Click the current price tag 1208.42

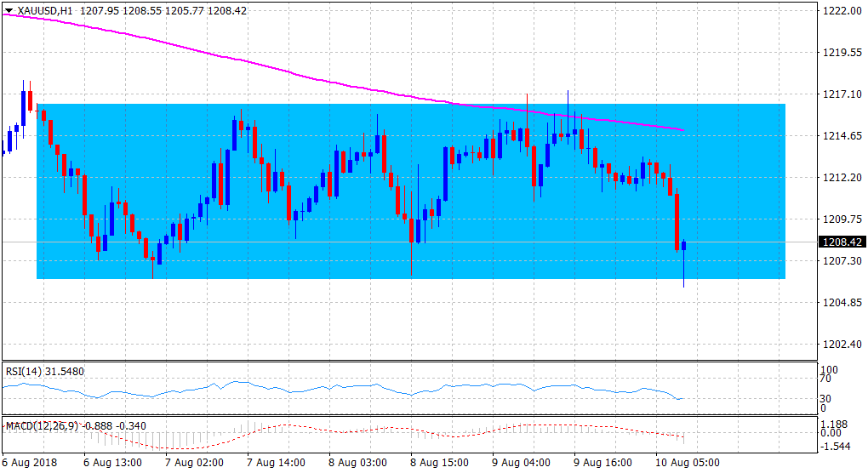pyautogui.click(x=840, y=242)
